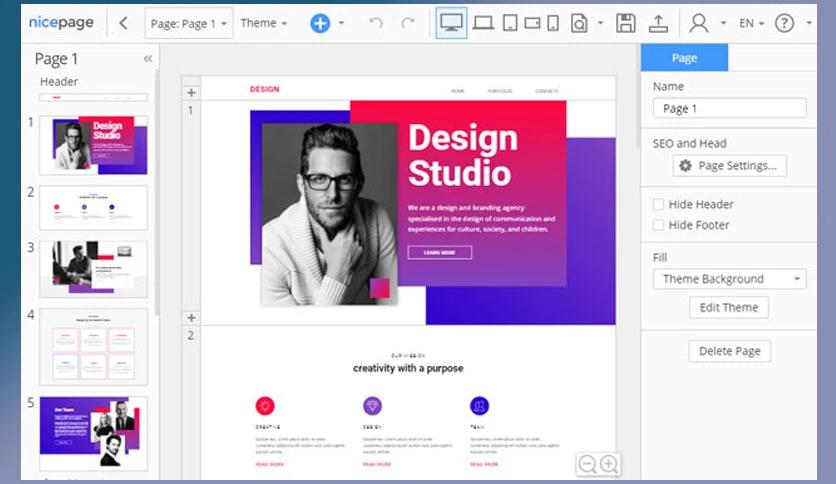
Task: Open the Theme Background fill dropdown
Action: (x=729, y=279)
